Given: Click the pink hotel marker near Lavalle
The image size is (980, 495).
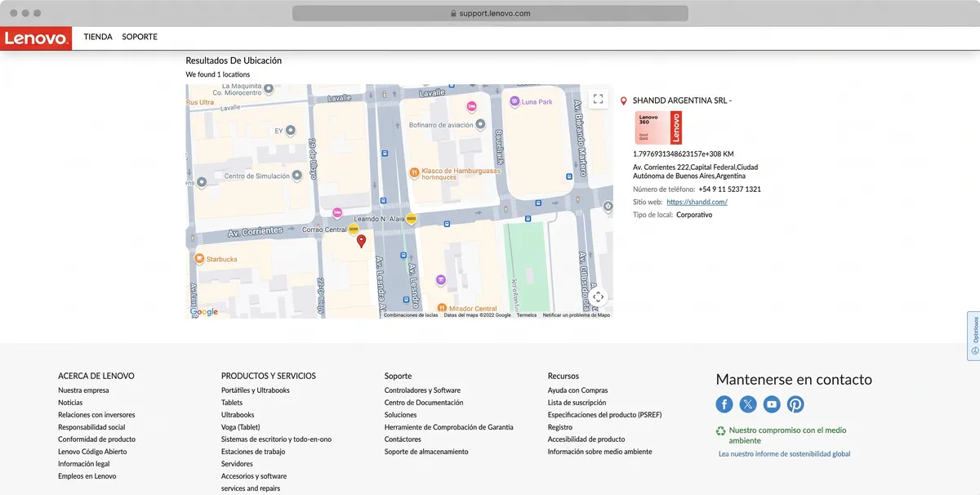Looking at the screenshot, I should [x=472, y=107].
